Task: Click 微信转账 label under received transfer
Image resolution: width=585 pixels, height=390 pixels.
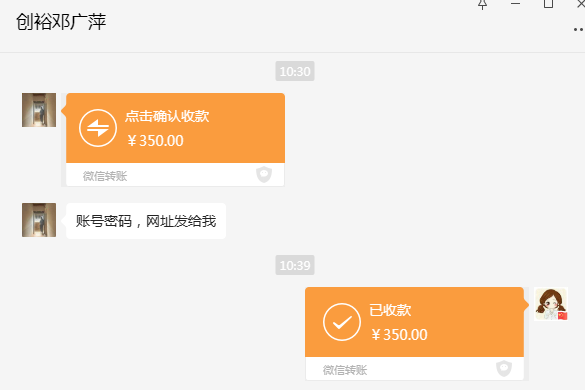Action: [x=345, y=370]
